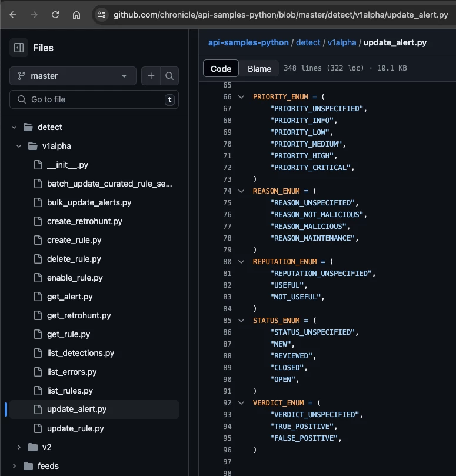Fold the PRIORITY_ENUM code block

pyautogui.click(x=241, y=97)
